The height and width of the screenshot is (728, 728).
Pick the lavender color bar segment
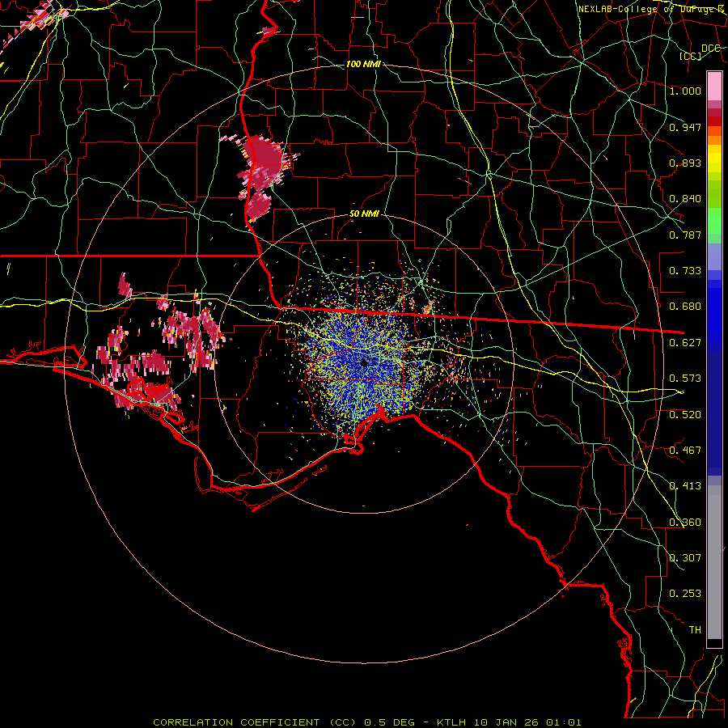[714, 258]
